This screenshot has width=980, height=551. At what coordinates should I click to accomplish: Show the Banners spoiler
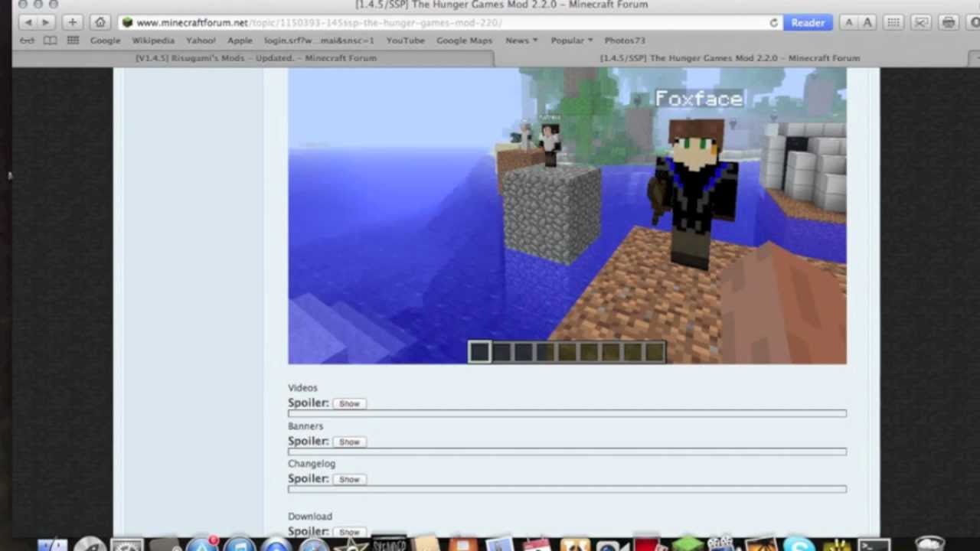coord(349,442)
